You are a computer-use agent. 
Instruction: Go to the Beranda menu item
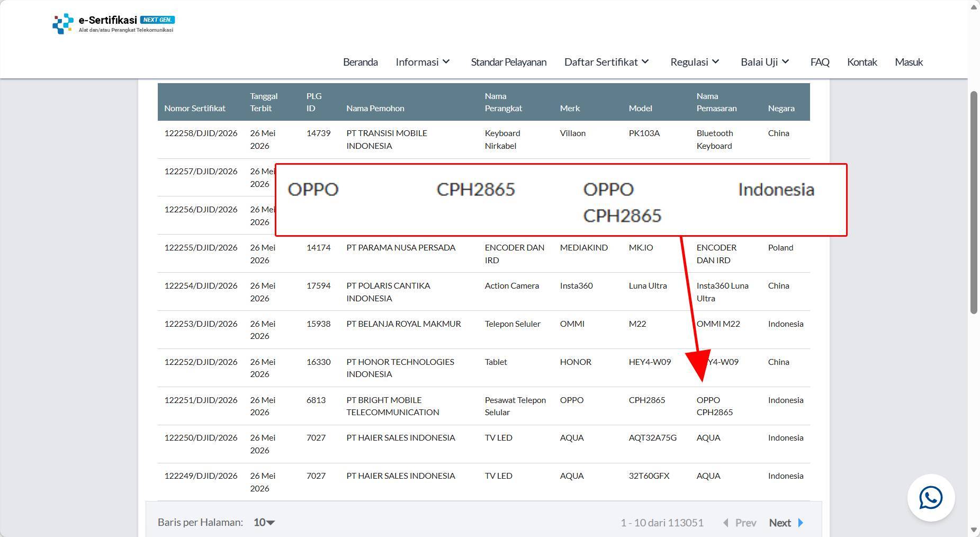tap(360, 62)
